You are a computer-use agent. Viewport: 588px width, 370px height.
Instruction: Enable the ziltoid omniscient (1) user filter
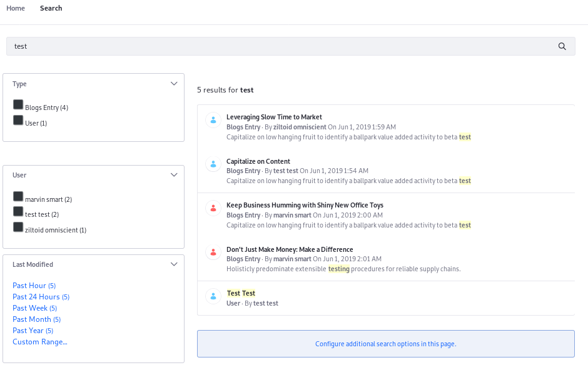[x=18, y=227]
